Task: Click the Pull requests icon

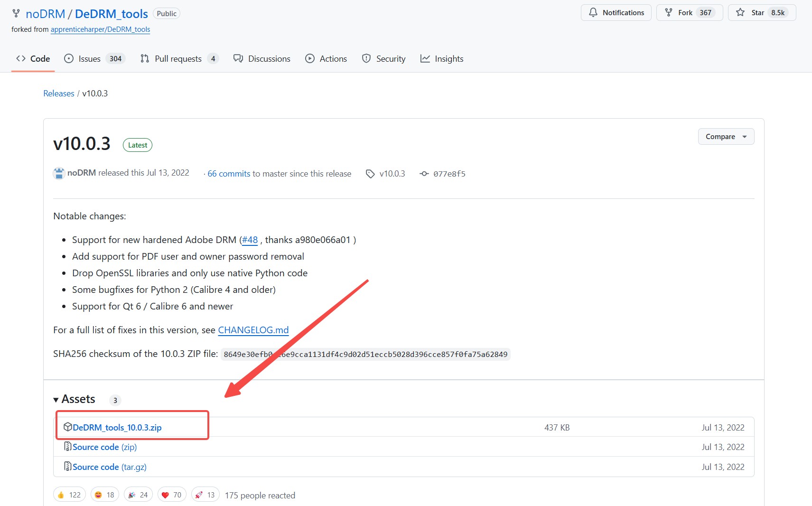Action: click(145, 58)
